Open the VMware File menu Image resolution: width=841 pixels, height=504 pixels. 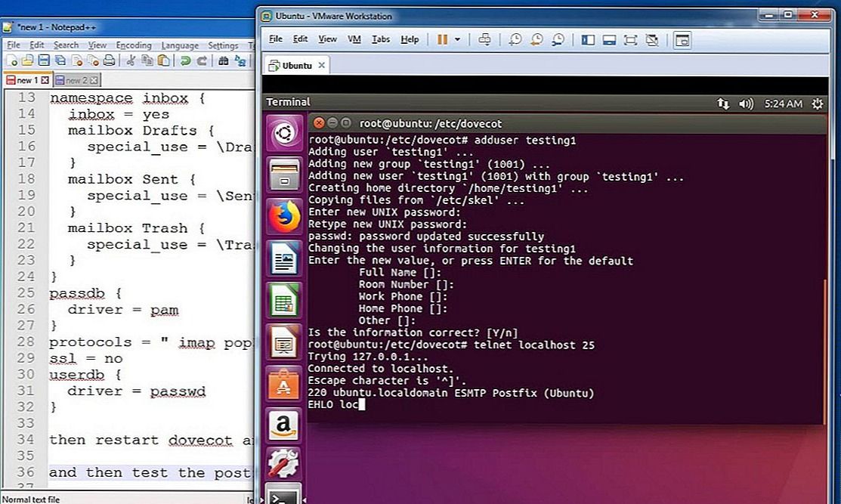coord(276,39)
